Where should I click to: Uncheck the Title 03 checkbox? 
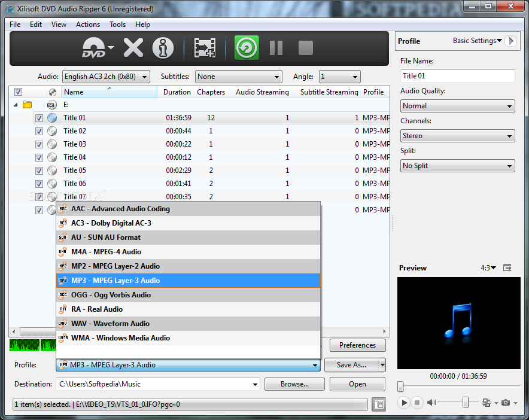point(39,144)
